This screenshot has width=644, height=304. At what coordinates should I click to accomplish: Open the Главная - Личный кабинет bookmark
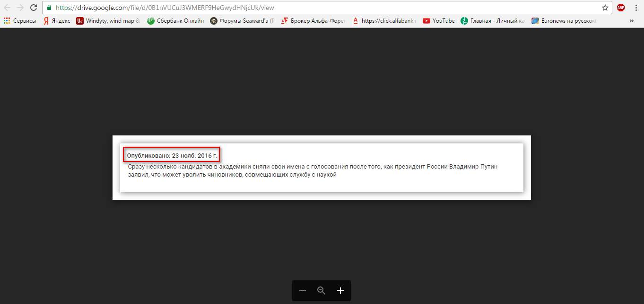click(x=493, y=21)
